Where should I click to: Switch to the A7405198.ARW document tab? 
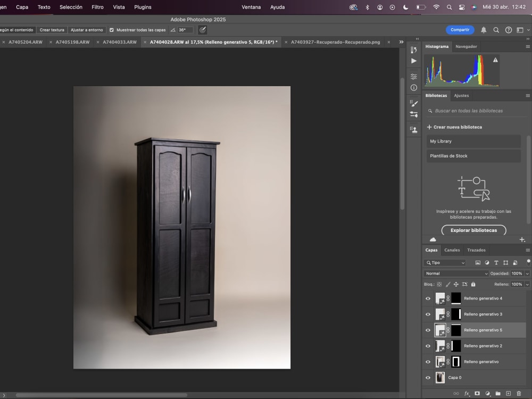click(x=72, y=42)
